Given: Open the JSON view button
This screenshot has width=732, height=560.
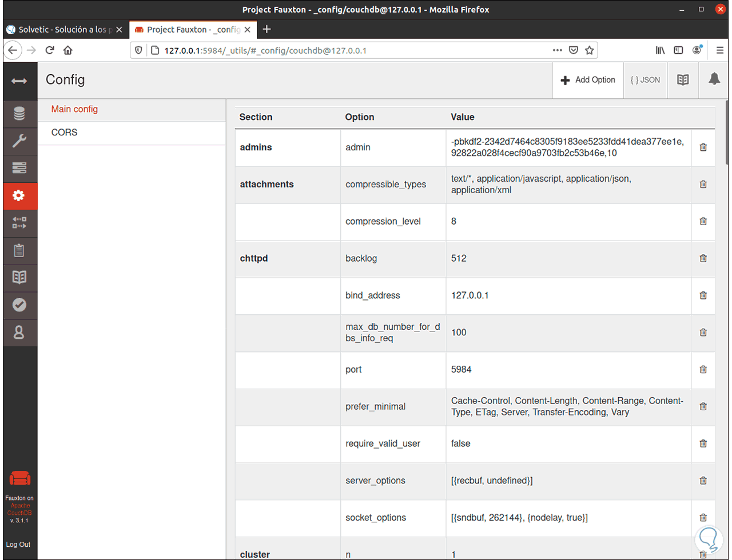Looking at the screenshot, I should point(645,80).
